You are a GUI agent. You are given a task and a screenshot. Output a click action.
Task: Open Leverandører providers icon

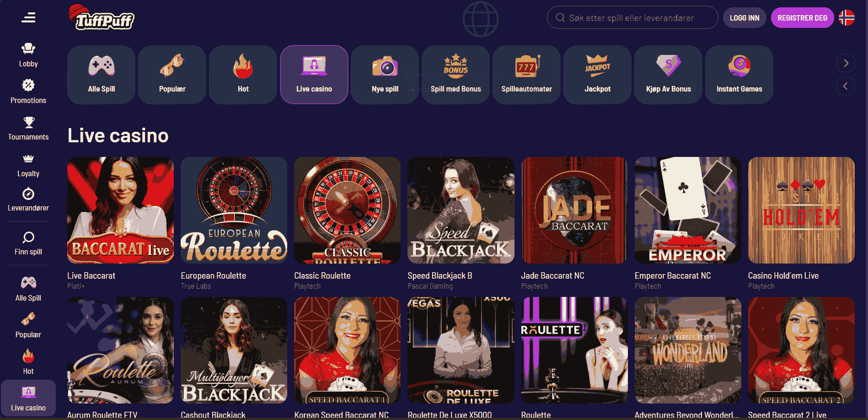28,194
